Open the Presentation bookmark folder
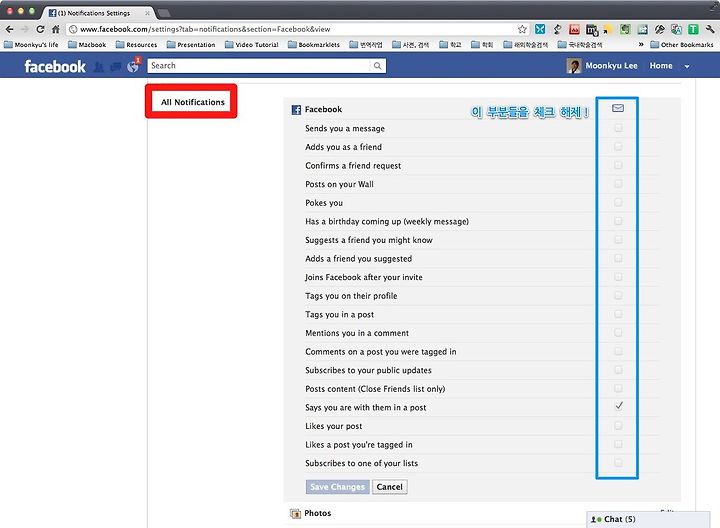The width and height of the screenshot is (720, 528). click(191, 45)
